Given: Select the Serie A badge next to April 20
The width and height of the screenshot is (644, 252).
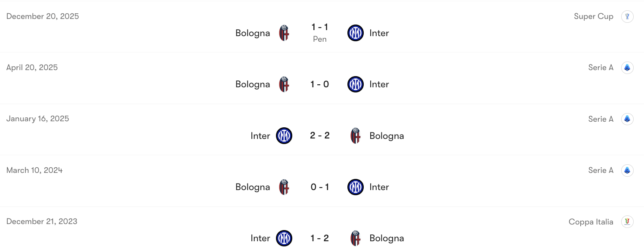Looking at the screenshot, I should pyautogui.click(x=627, y=68).
